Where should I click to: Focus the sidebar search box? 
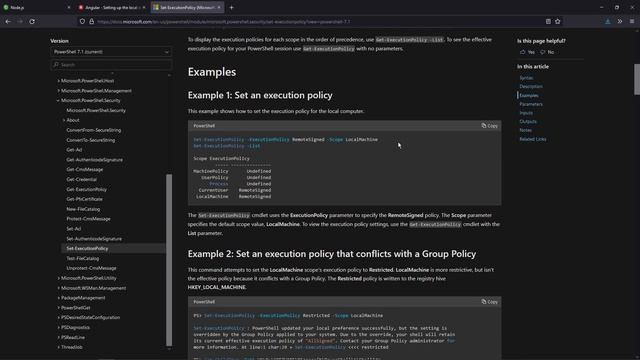[x=111, y=64]
